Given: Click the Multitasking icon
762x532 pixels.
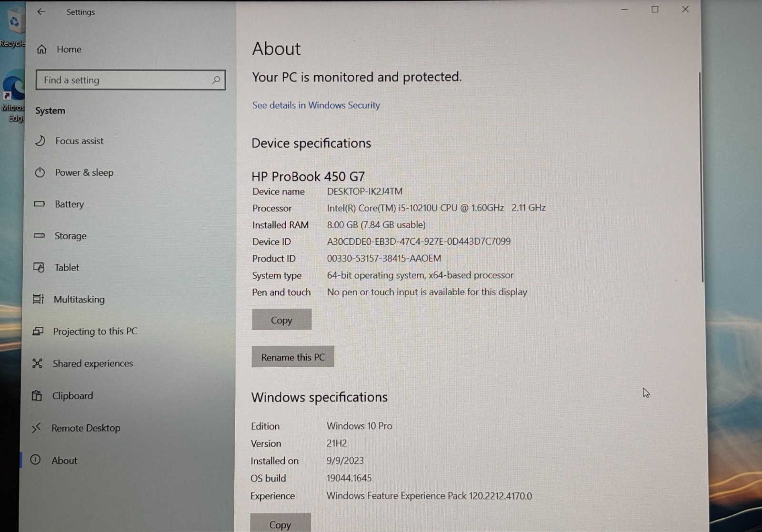Looking at the screenshot, I should point(38,299).
